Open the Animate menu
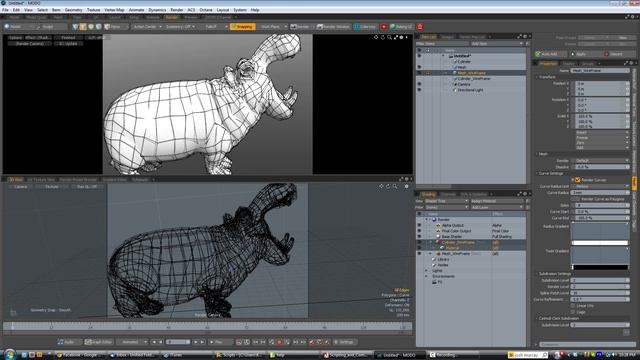This screenshot has height=360, width=640. (136, 10)
